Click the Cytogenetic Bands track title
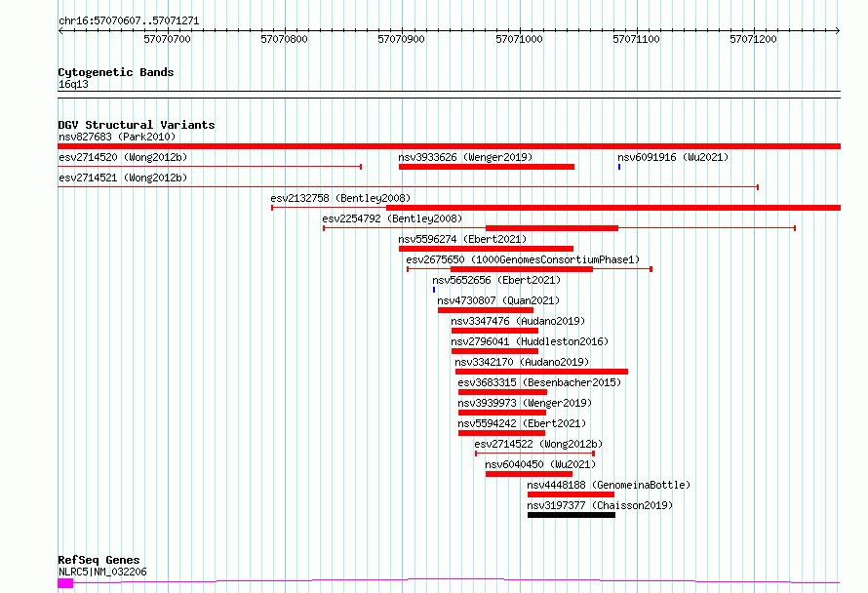Viewport: 868px width, 593px height. coord(116,72)
